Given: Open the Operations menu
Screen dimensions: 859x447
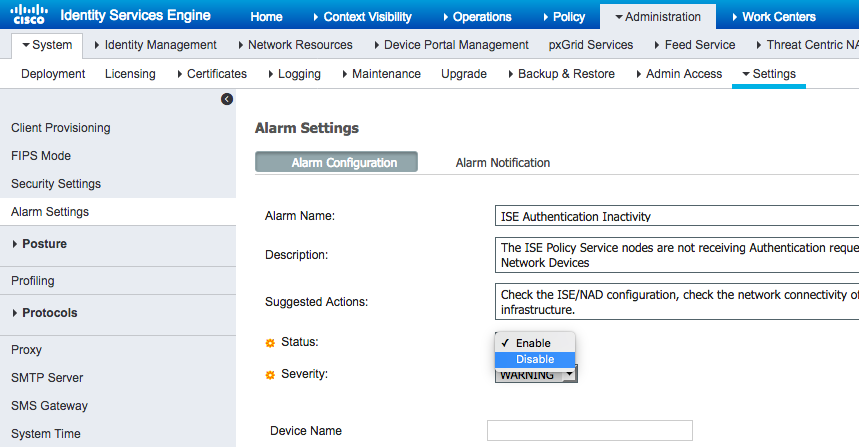Looking at the screenshot, I should pyautogui.click(x=477, y=17).
